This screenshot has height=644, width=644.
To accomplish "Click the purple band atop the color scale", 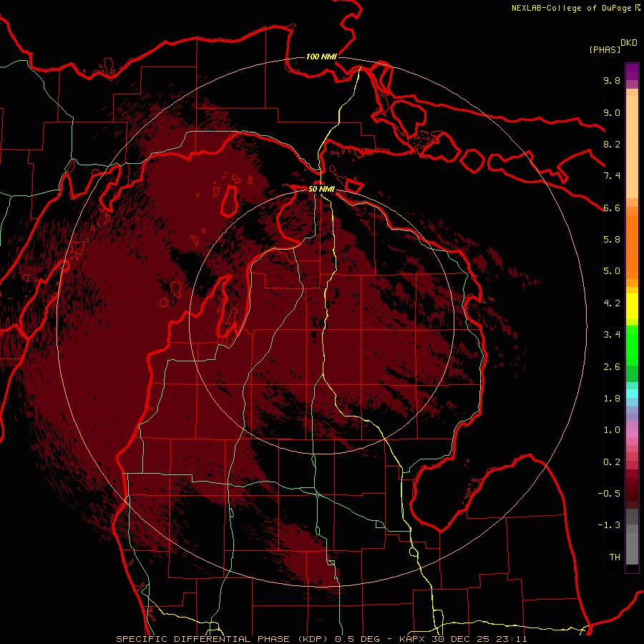I will pos(632,72).
